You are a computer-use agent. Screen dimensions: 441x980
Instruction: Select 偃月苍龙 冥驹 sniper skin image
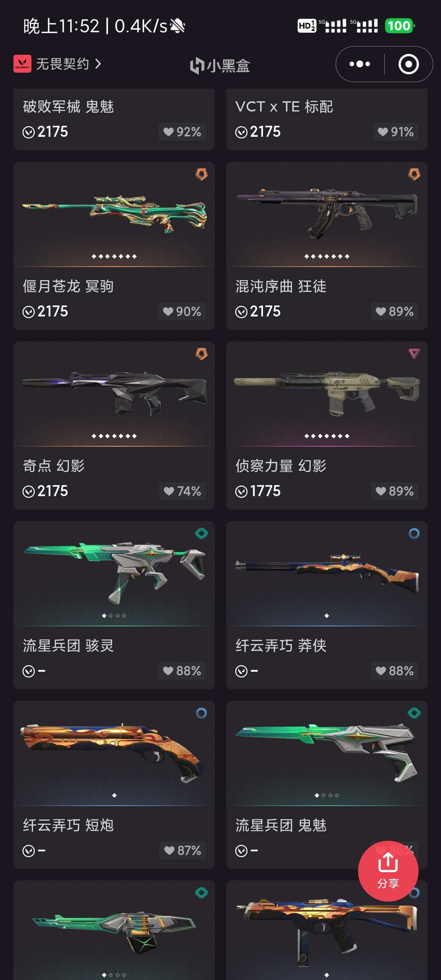coord(114,214)
